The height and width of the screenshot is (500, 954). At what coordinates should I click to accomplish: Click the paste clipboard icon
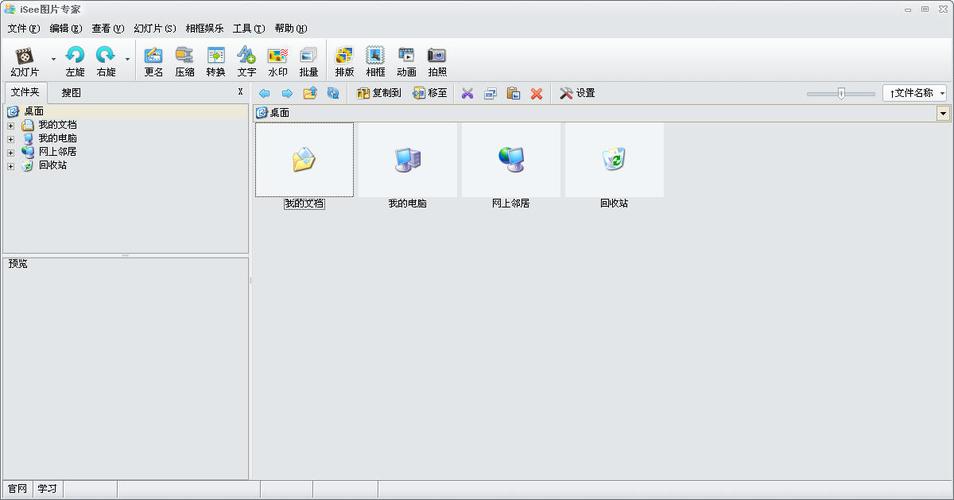[514, 93]
